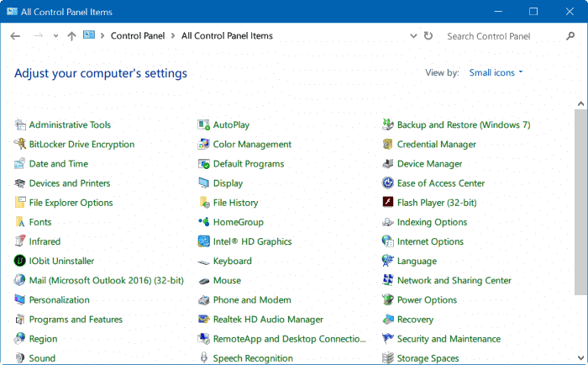Refresh the Control Panel view

(x=428, y=35)
